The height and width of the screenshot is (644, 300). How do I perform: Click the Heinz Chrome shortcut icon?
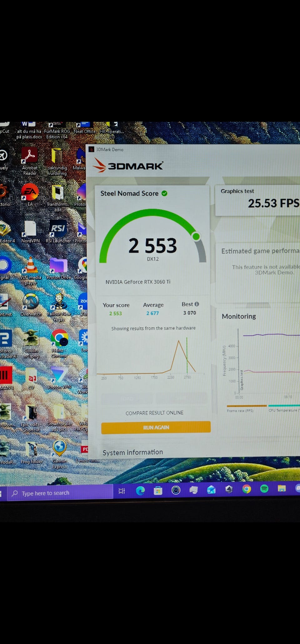coord(59,343)
